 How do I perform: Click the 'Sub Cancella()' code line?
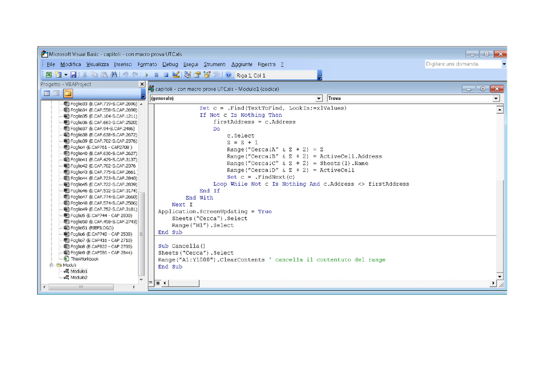point(182,246)
